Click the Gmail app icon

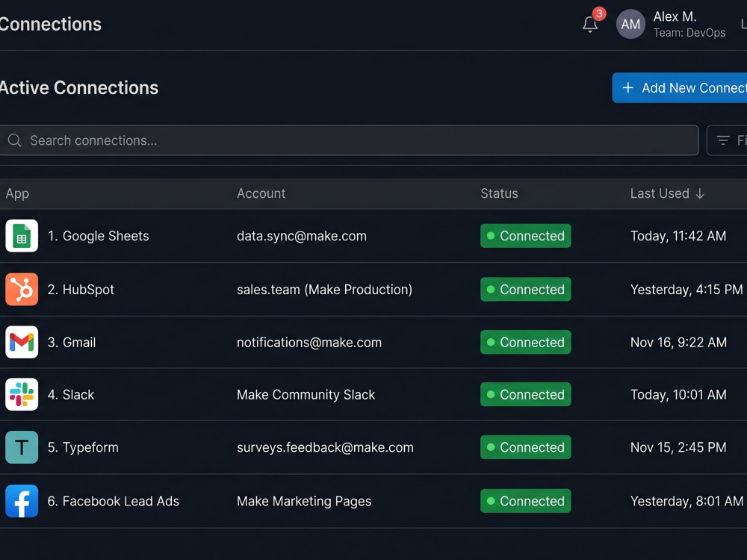22,342
